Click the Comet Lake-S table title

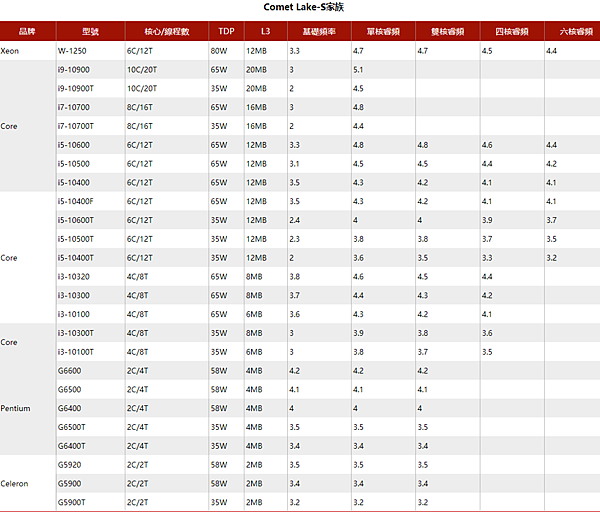(x=303, y=7)
